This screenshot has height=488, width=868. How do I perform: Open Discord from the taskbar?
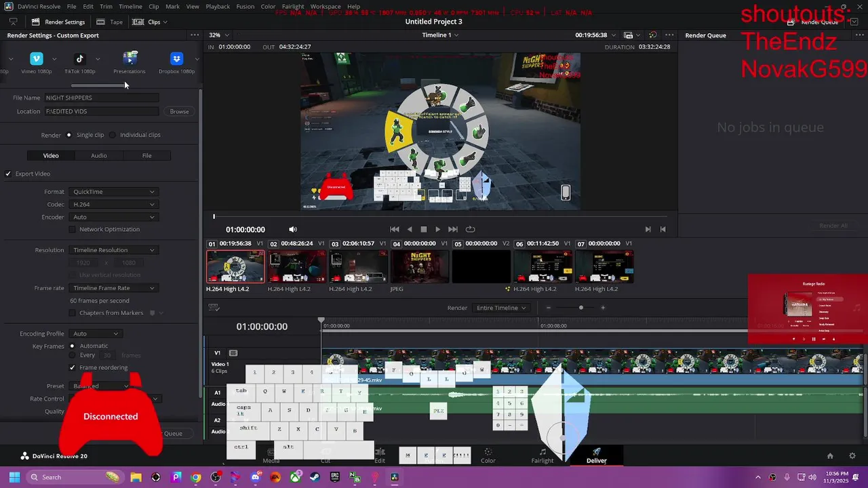[x=256, y=477]
